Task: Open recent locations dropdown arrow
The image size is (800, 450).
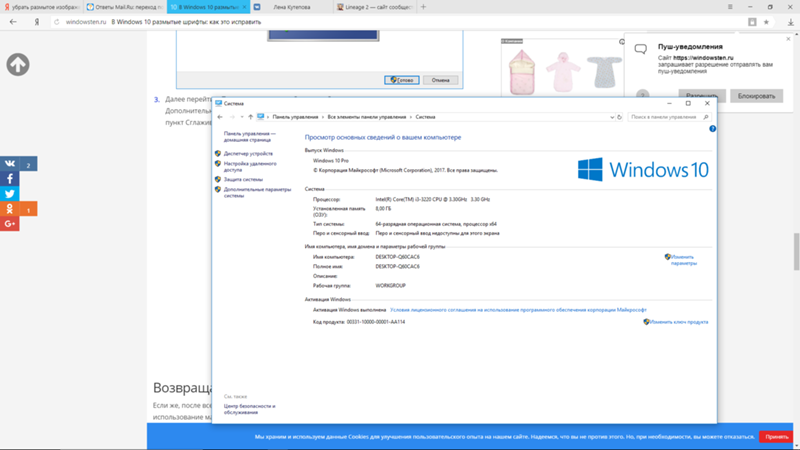Action: coord(242,117)
